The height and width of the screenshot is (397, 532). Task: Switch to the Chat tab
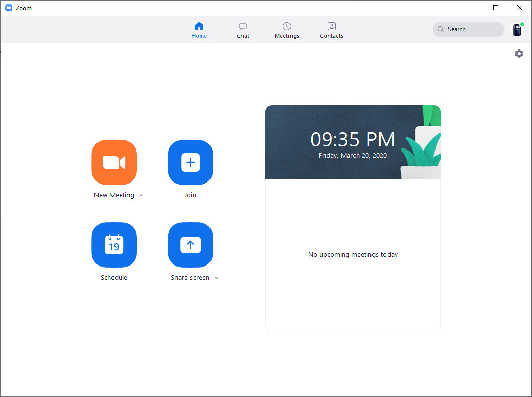click(x=243, y=30)
